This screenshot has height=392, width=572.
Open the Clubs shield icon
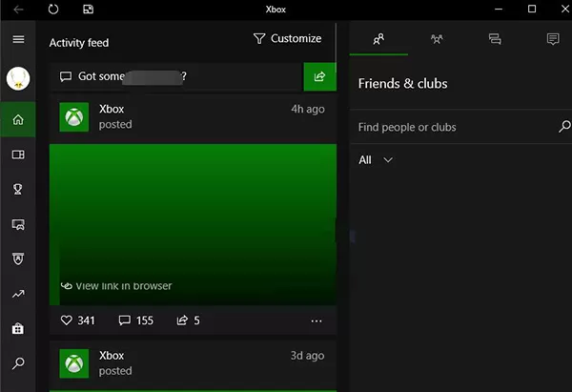pos(18,258)
